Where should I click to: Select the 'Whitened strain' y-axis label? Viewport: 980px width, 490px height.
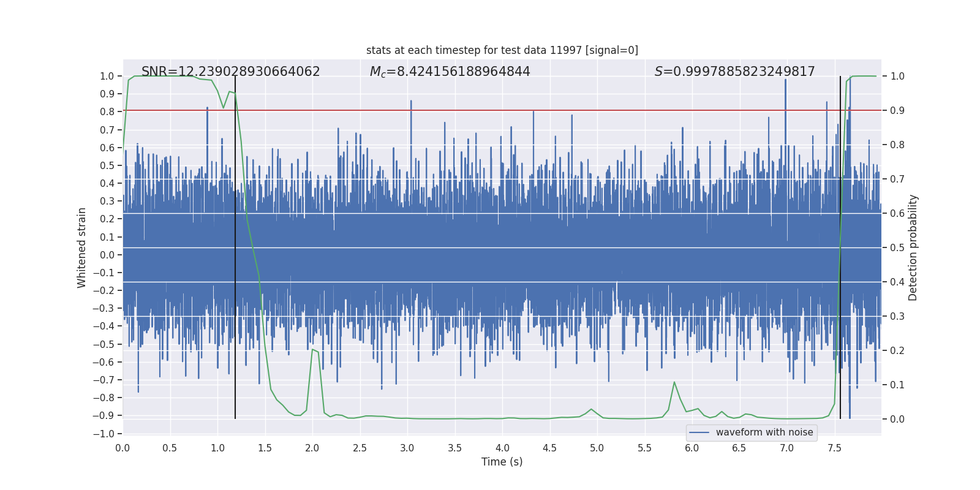[x=82, y=247]
